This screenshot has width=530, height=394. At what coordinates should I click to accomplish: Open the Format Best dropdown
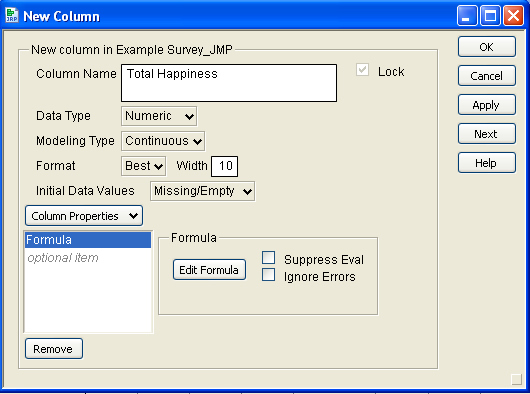click(143, 166)
